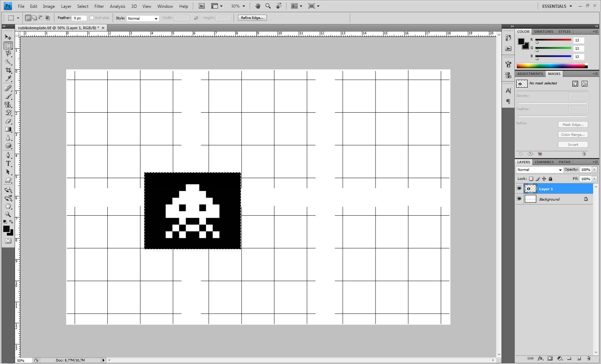Click the Refine Edge button
601x364 pixels.
pos(252,18)
